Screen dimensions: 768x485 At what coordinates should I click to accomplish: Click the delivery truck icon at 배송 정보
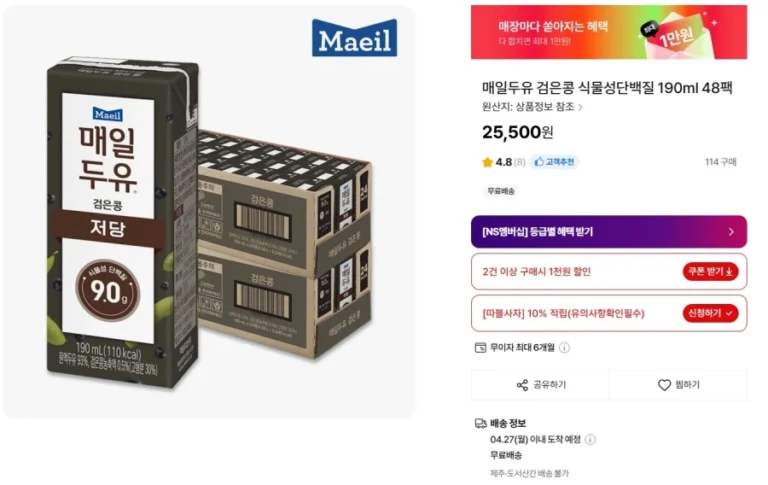[480, 423]
